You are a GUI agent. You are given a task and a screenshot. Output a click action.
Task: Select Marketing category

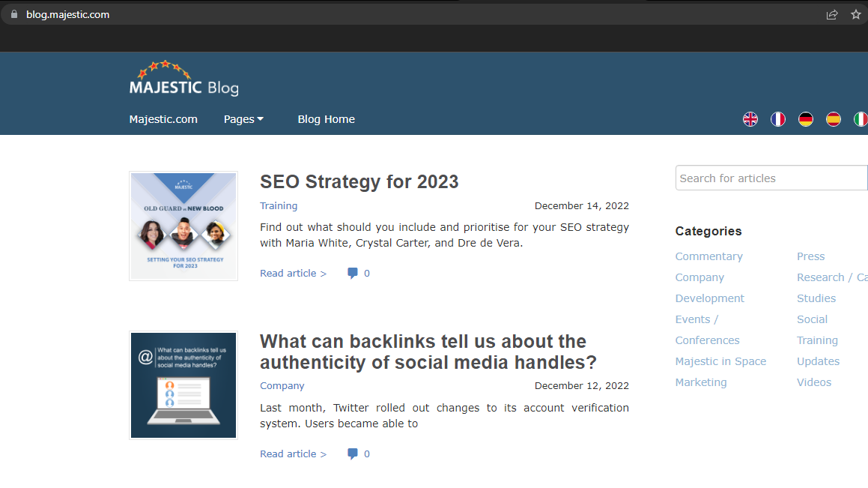701,382
